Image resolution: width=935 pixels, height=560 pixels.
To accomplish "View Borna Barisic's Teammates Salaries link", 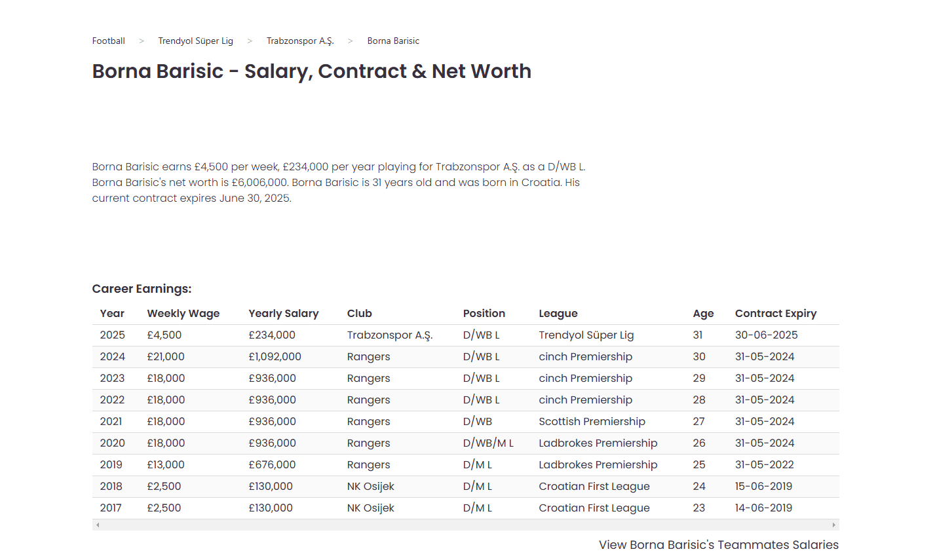I will point(718,545).
